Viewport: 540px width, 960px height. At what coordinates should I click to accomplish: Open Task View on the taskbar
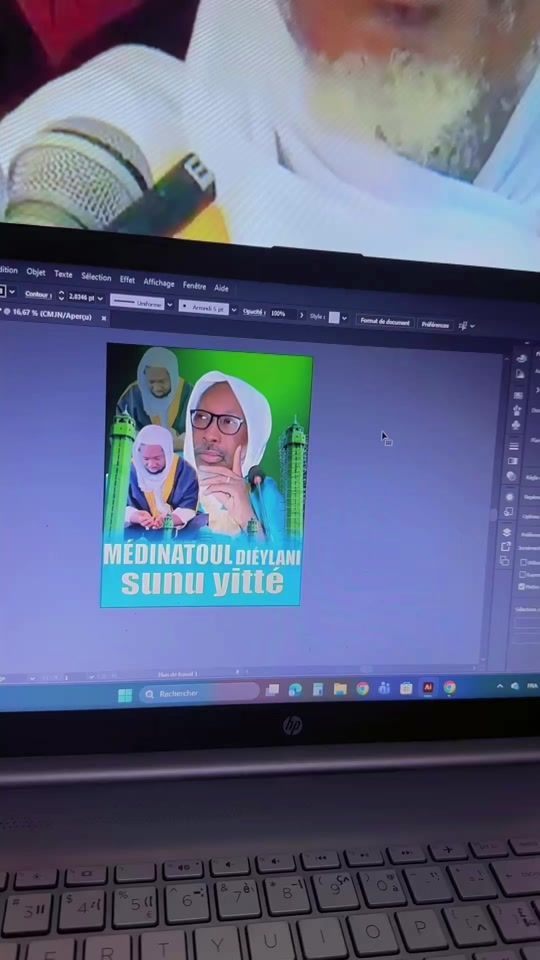[x=272, y=690]
